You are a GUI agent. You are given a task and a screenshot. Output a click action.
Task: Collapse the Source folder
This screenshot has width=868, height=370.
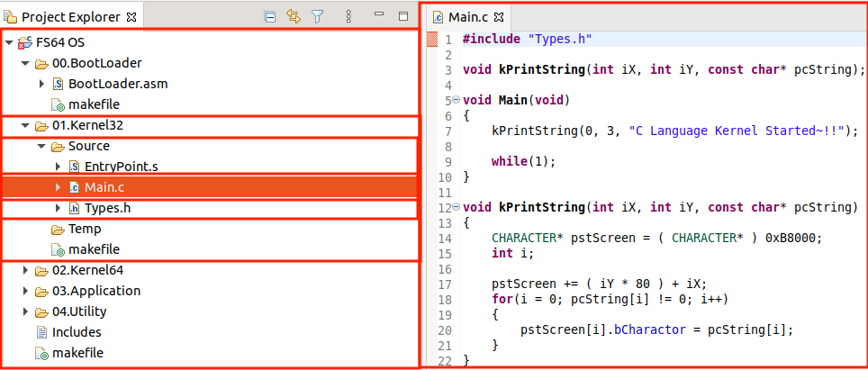coord(41,147)
